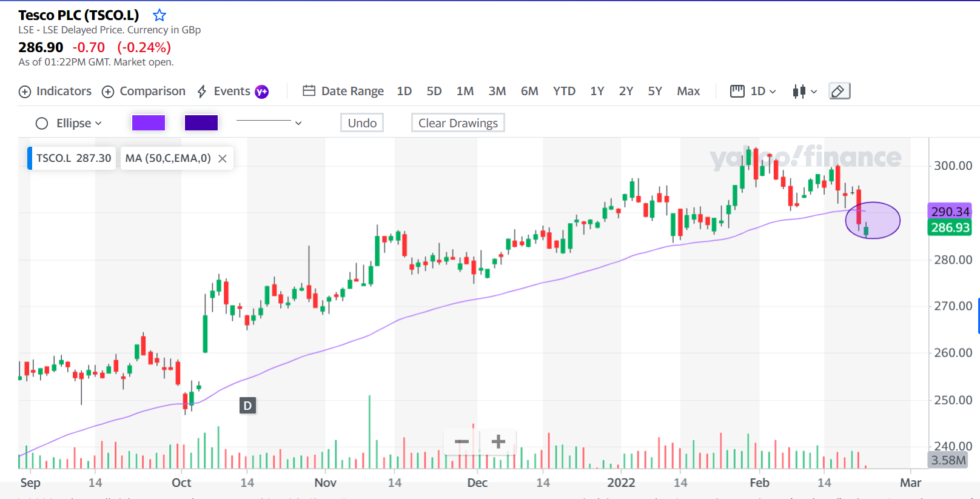The height and width of the screenshot is (499, 980).
Task: Click the 240.00 axis price label
Action: 953,446
